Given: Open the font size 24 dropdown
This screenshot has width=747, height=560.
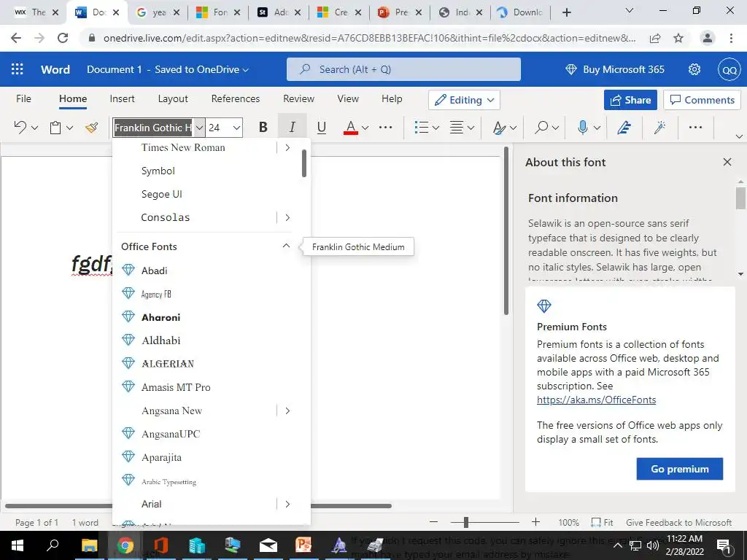Looking at the screenshot, I should coord(236,128).
